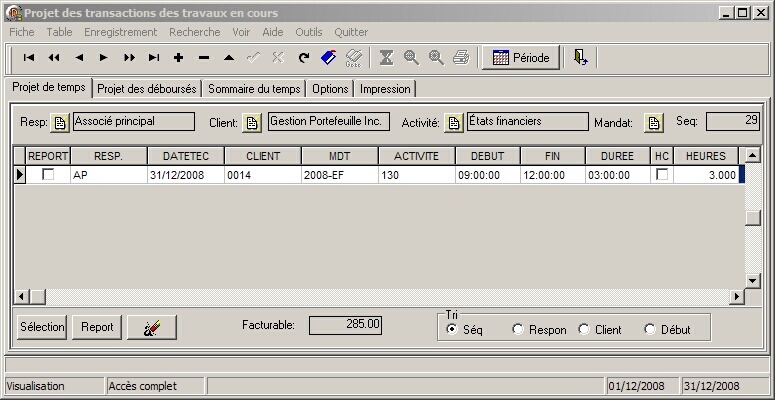Click the horizontal scrollbar right arrow
This screenshot has height=400, width=775.
(x=737, y=297)
